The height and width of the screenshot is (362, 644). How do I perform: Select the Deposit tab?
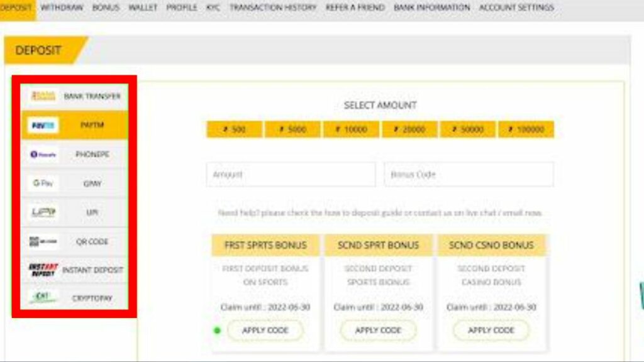(16, 8)
